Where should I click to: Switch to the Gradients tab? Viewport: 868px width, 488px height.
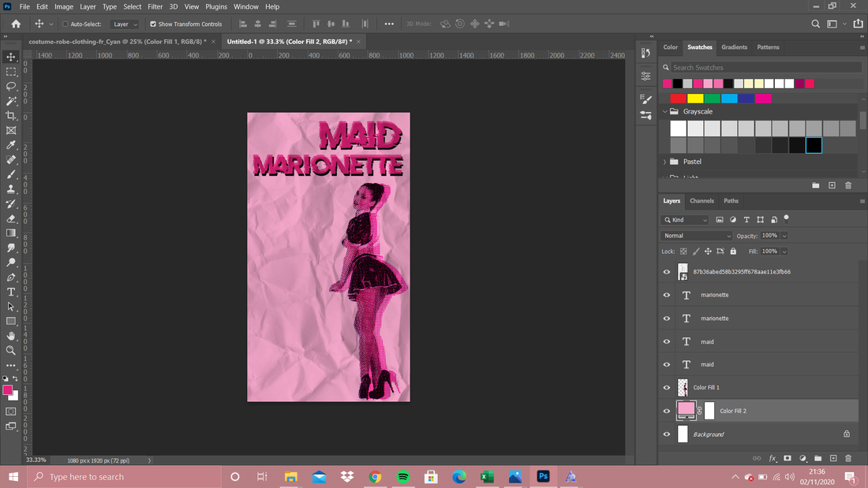[x=734, y=47]
